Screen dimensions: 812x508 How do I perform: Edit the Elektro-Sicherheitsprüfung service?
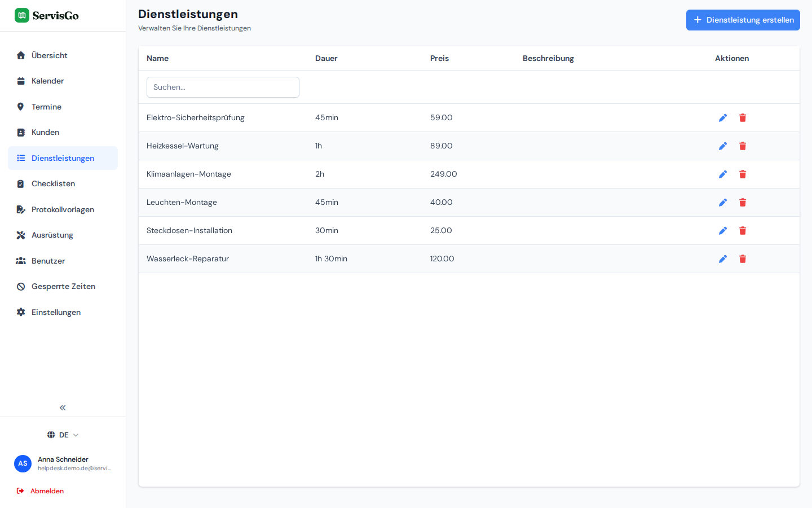(x=723, y=118)
